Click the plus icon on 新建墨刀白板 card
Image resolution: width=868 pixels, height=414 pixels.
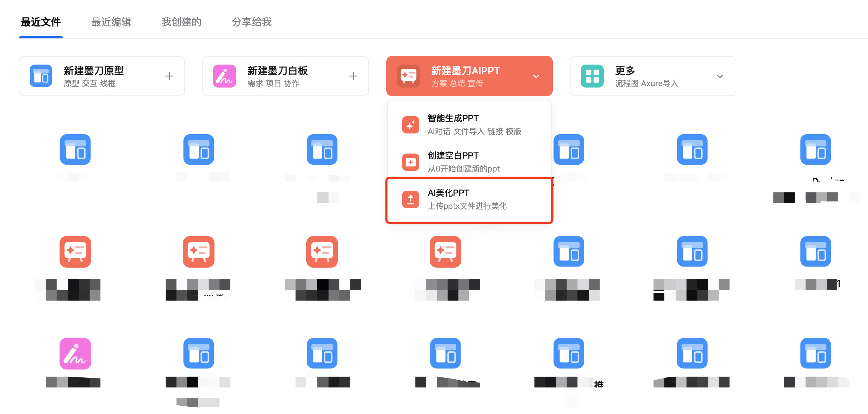(x=353, y=76)
